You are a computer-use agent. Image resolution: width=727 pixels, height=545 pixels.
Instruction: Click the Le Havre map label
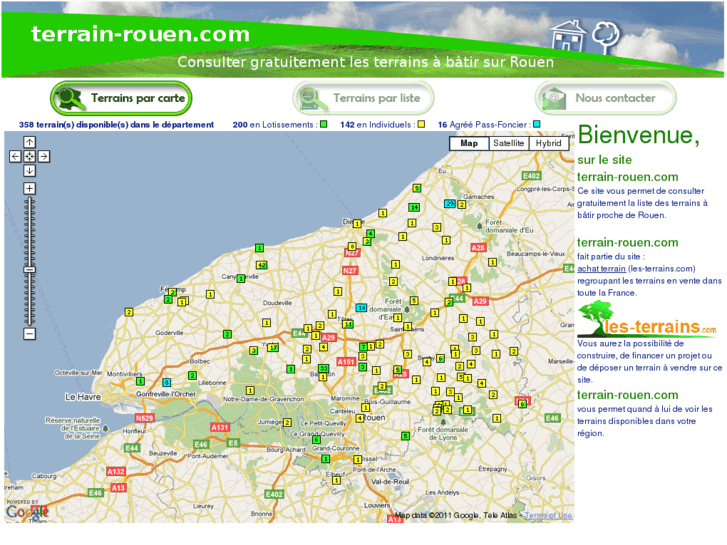[83, 397]
